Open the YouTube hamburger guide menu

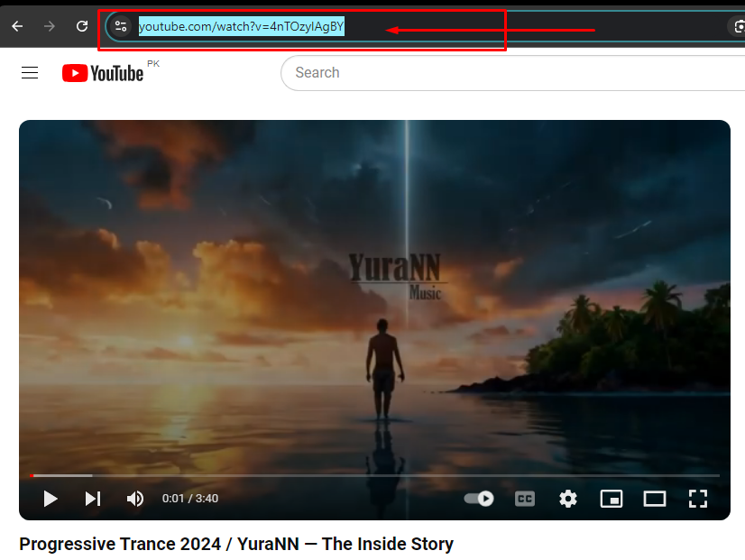click(30, 73)
